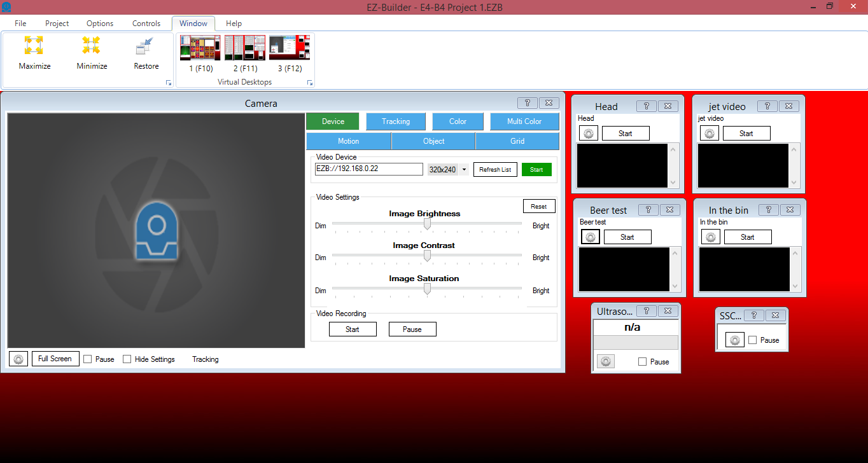Switch to the Color tracking tab
This screenshot has width=868, height=463.
click(458, 121)
